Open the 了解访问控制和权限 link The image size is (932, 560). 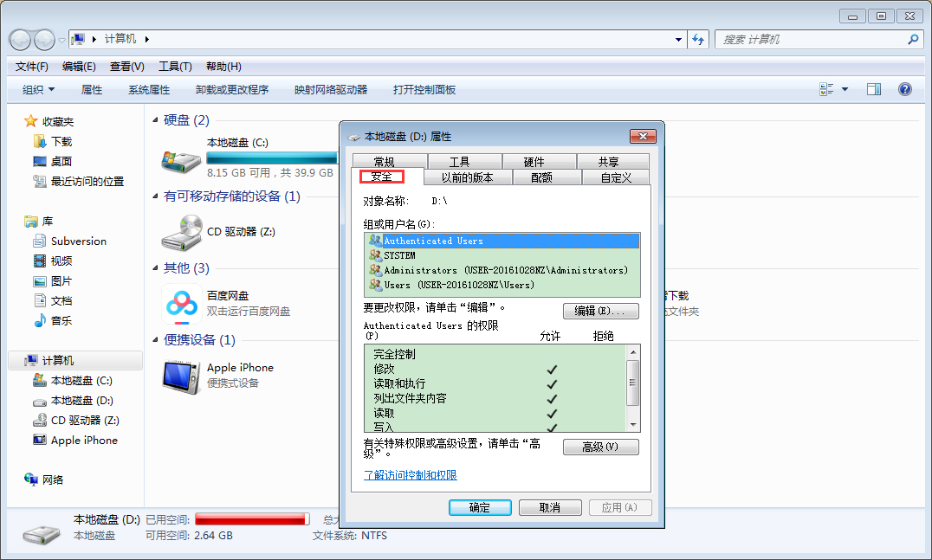pos(411,475)
